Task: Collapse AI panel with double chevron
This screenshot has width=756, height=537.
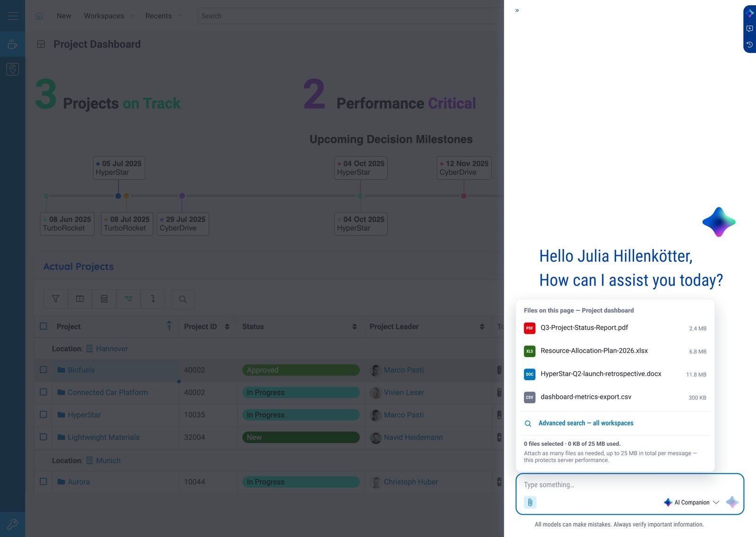Action: (517, 10)
